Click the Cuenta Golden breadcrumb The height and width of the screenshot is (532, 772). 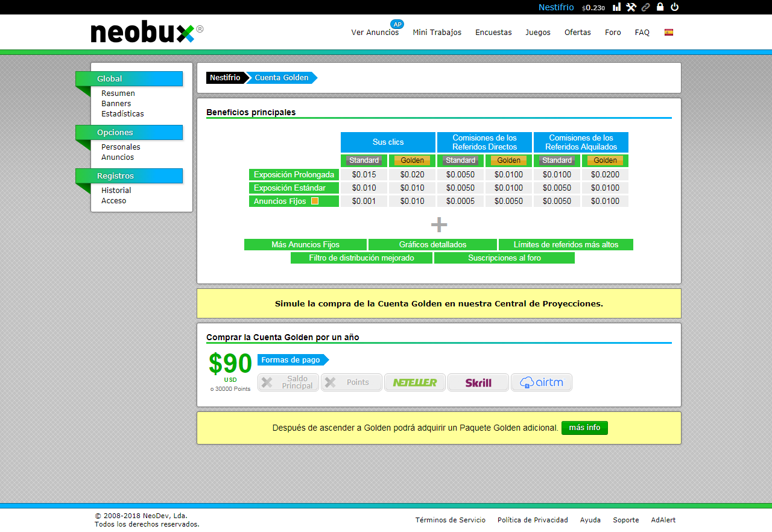pyautogui.click(x=282, y=78)
